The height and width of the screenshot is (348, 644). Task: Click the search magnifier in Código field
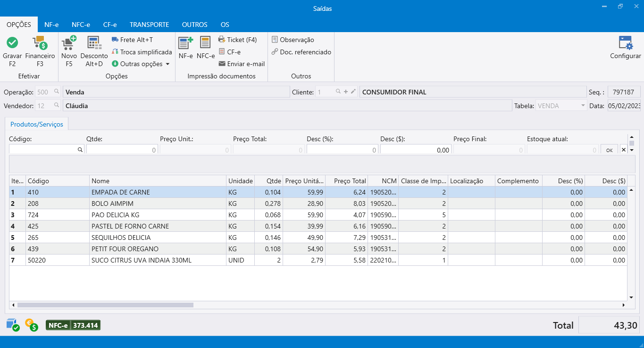tap(80, 150)
